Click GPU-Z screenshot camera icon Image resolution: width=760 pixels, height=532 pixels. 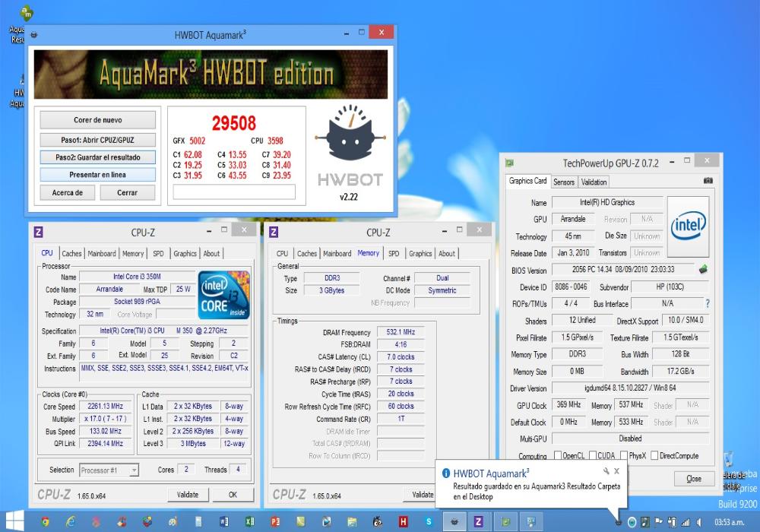[x=708, y=181]
